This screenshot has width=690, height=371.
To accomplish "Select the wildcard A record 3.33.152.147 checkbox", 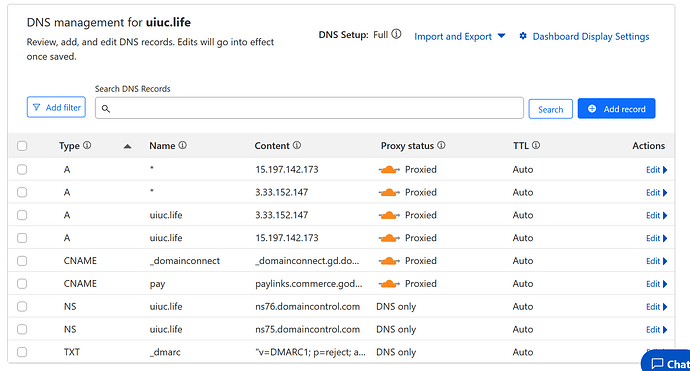I will 22,192.
